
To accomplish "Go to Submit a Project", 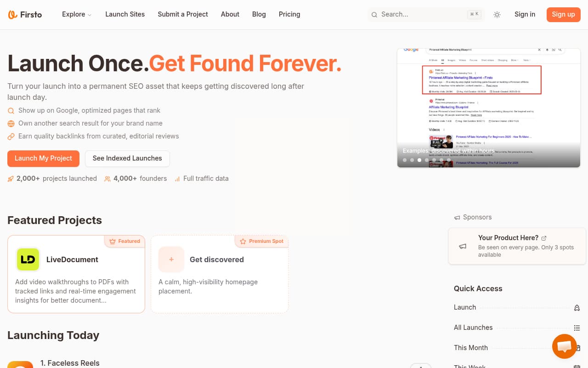I will (x=183, y=14).
